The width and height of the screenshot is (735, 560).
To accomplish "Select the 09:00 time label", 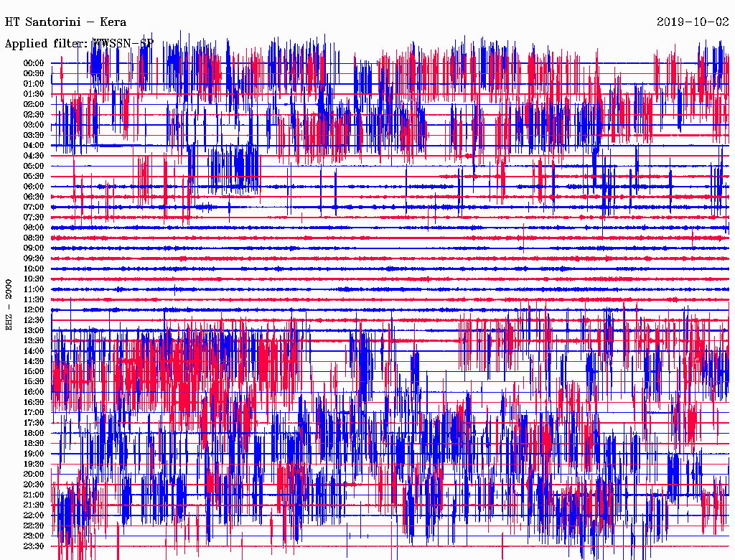I will click(x=34, y=248).
